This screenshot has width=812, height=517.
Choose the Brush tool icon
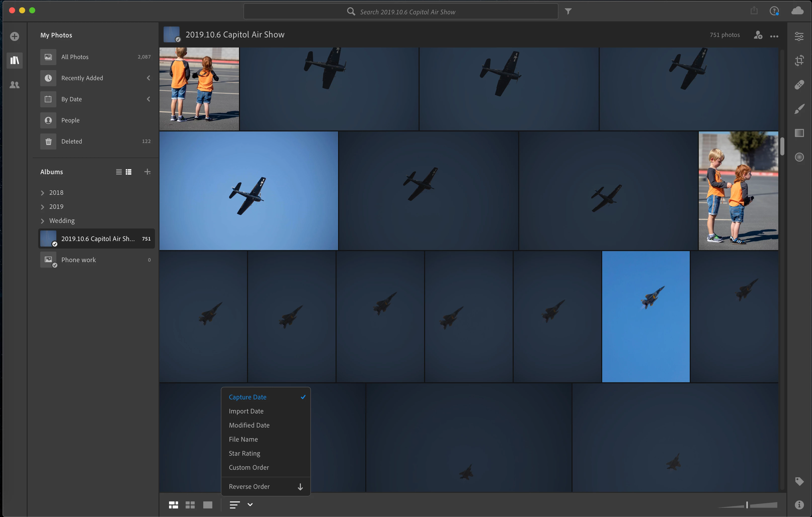[799, 109]
